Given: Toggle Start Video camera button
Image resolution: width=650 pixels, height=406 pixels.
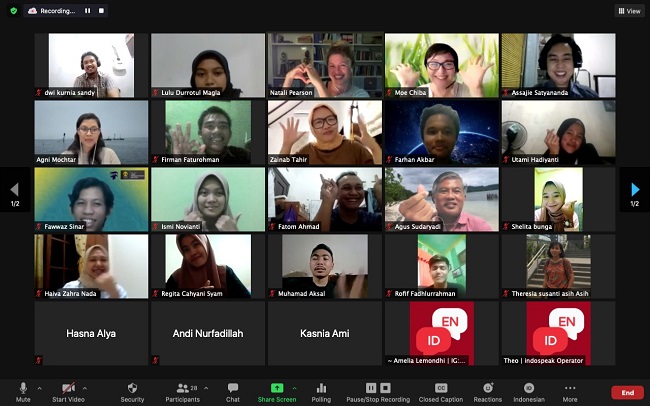Looking at the screenshot, I should click(x=68, y=390).
